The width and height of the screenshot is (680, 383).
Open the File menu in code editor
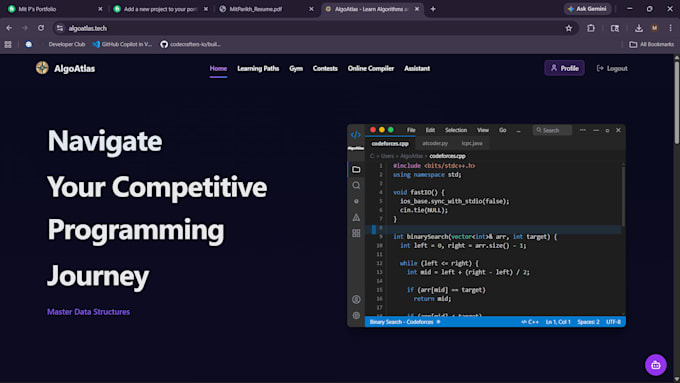(411, 130)
